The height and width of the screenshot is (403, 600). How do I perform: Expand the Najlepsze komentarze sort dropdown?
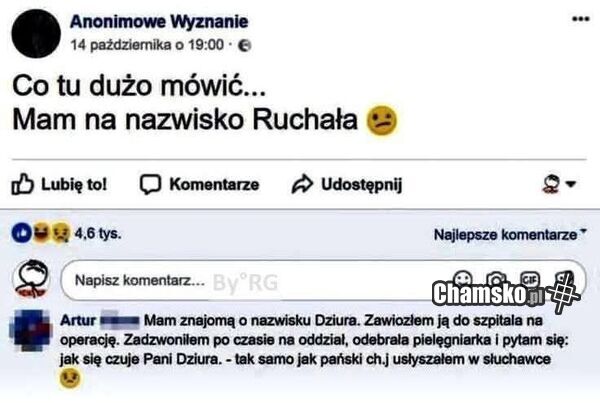point(510,234)
